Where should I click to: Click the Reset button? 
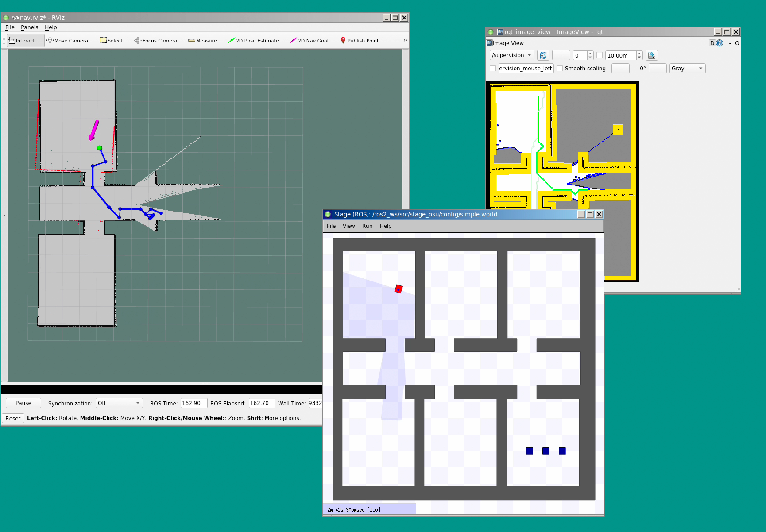point(13,418)
